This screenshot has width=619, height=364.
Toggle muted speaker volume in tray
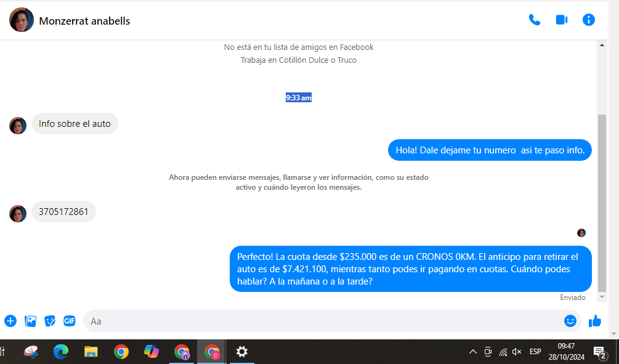(x=517, y=352)
